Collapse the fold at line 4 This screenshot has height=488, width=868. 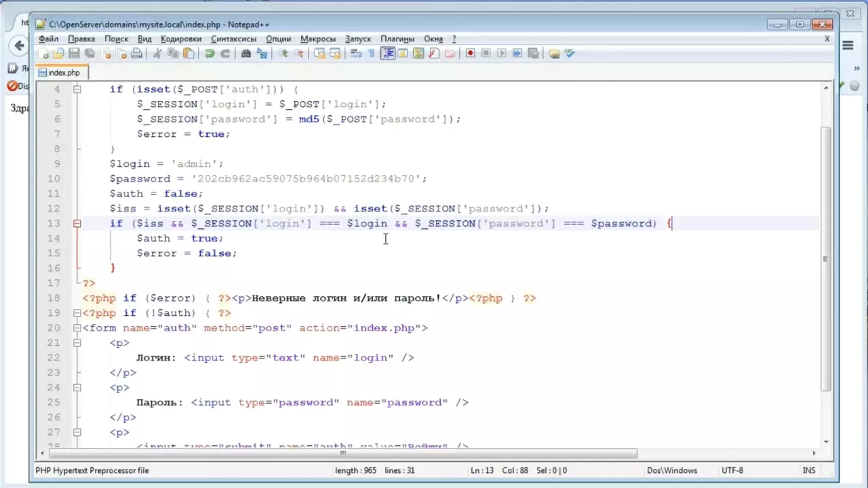coord(77,89)
